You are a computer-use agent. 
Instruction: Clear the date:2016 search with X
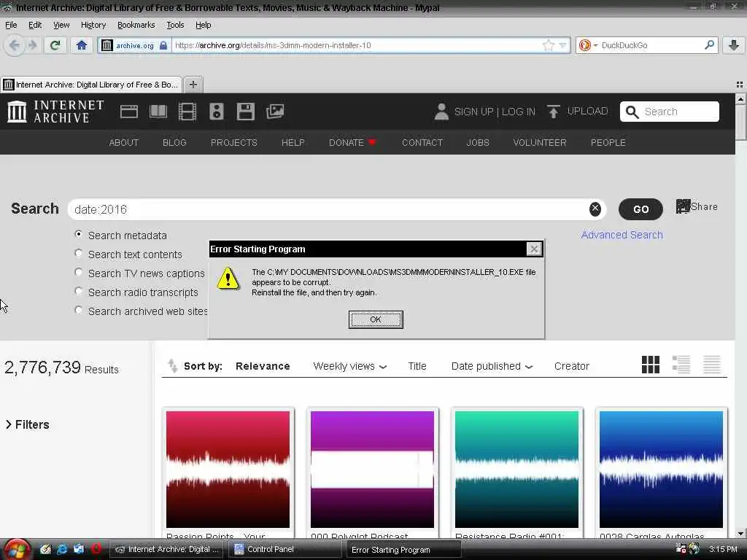pos(595,209)
